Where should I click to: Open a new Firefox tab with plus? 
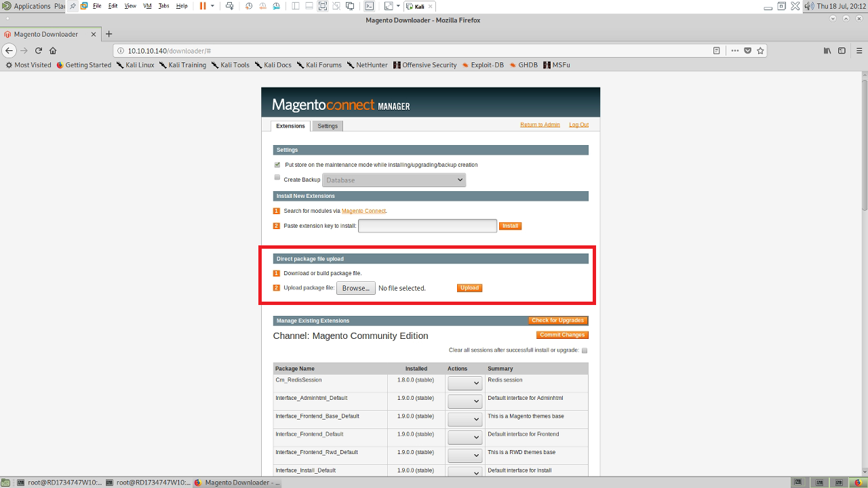tap(108, 34)
